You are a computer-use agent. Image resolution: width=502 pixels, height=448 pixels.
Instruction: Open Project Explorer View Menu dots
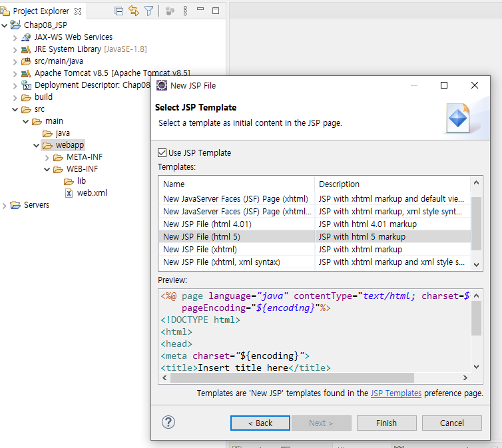coord(185,11)
